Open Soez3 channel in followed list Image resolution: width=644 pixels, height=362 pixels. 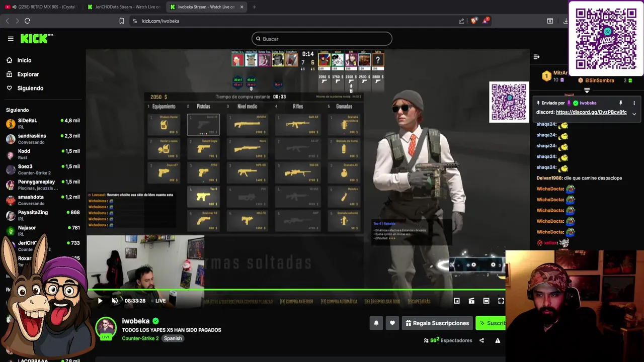(43, 169)
